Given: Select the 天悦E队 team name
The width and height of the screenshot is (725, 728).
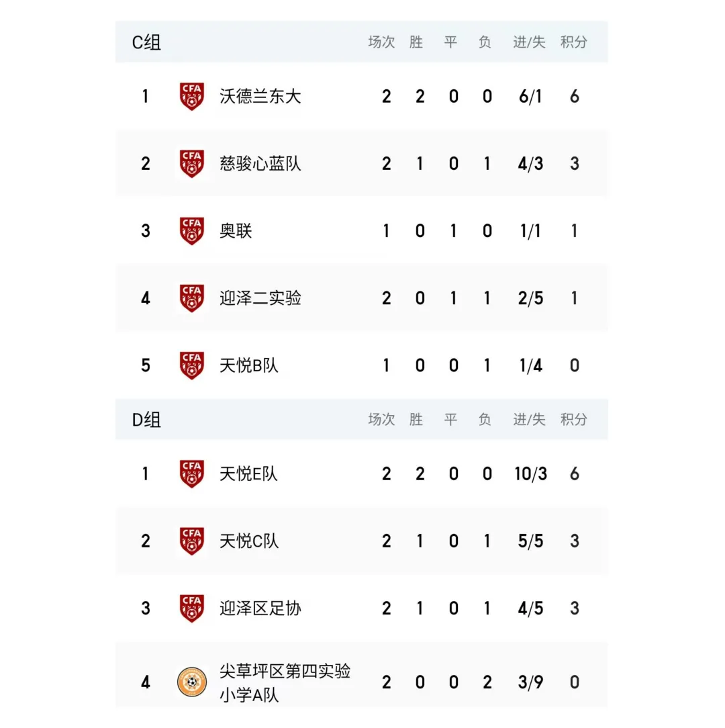Looking at the screenshot, I should pyautogui.click(x=248, y=474).
